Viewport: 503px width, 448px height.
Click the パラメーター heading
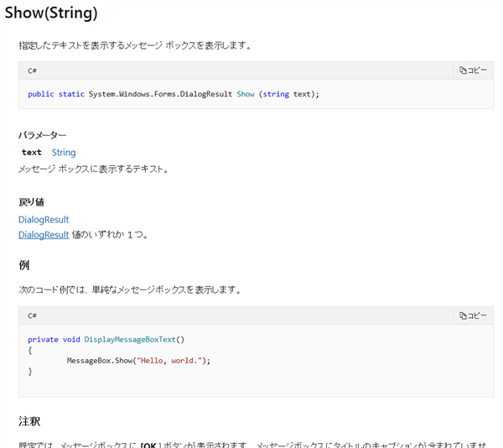click(43, 135)
